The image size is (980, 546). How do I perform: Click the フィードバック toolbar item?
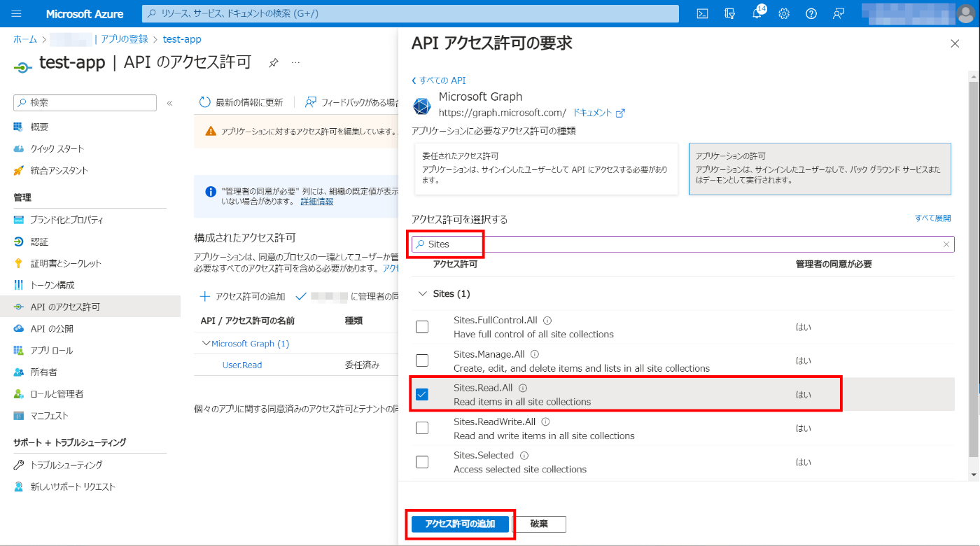[x=352, y=102]
